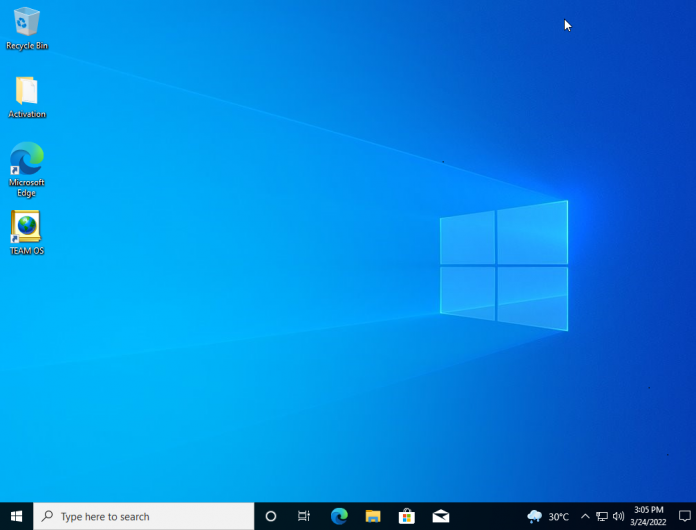Open Microsoft Store from the taskbar
Screen dimensions: 696x530
pos(407,516)
